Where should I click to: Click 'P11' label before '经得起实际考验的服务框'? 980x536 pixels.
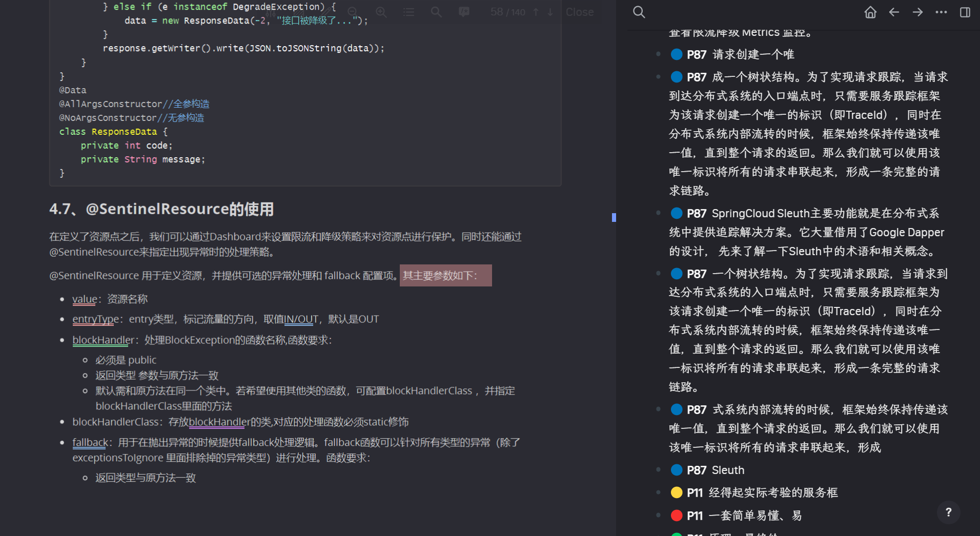click(x=695, y=492)
